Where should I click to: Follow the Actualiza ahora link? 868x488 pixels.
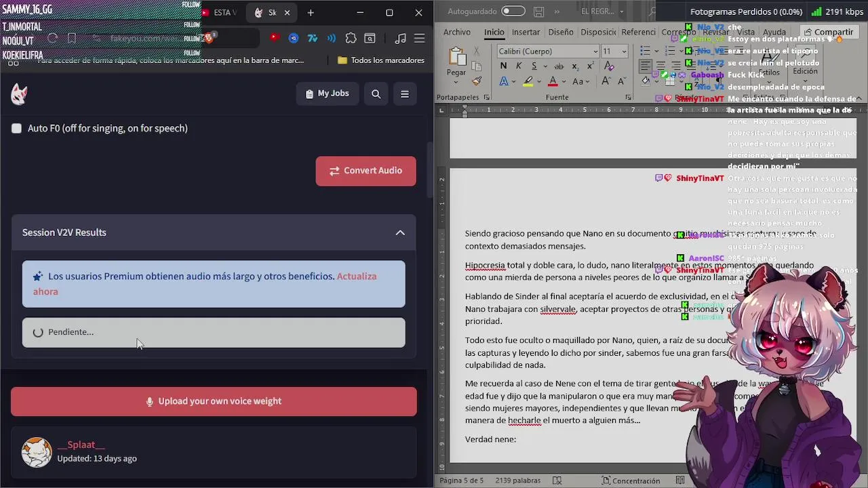point(205,283)
